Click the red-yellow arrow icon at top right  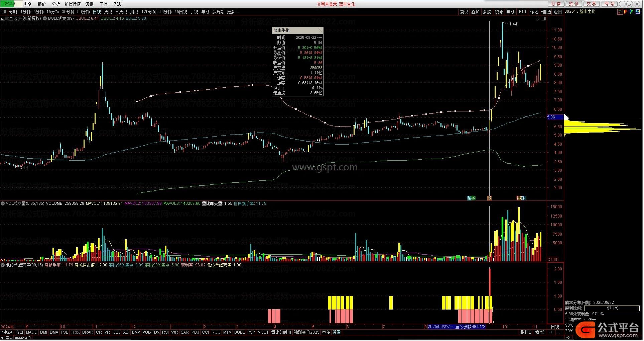point(626,12)
